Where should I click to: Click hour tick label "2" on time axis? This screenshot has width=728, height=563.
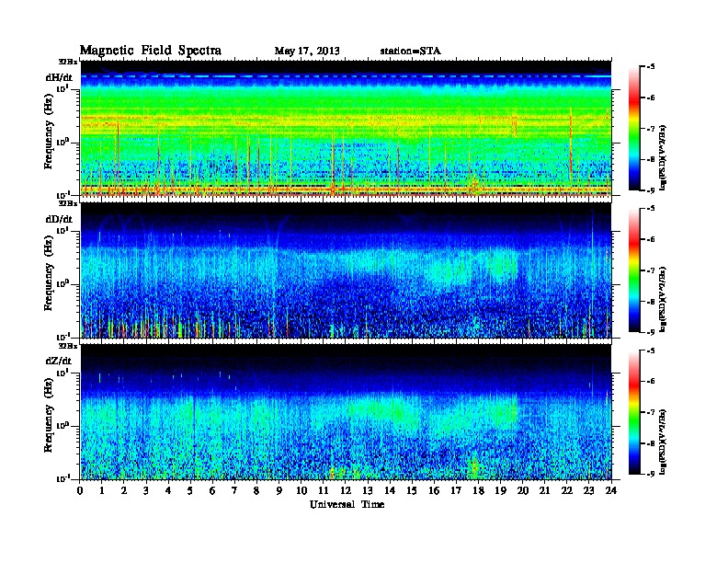pos(124,490)
